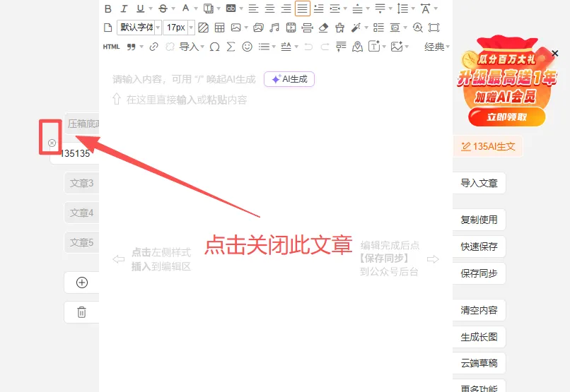Open 135AI生文 feature
570x392 pixels.
[488, 146]
